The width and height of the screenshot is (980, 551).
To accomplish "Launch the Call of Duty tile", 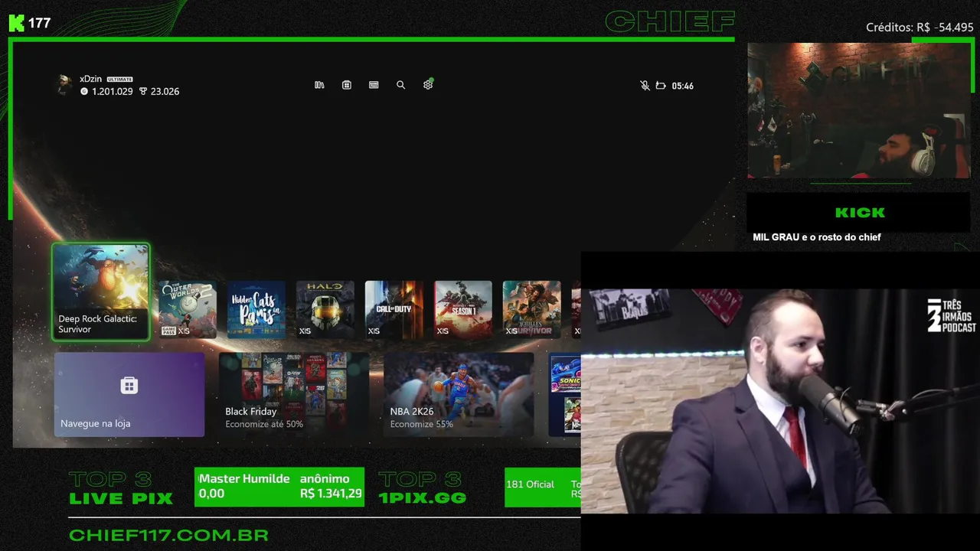I will pyautogui.click(x=394, y=309).
